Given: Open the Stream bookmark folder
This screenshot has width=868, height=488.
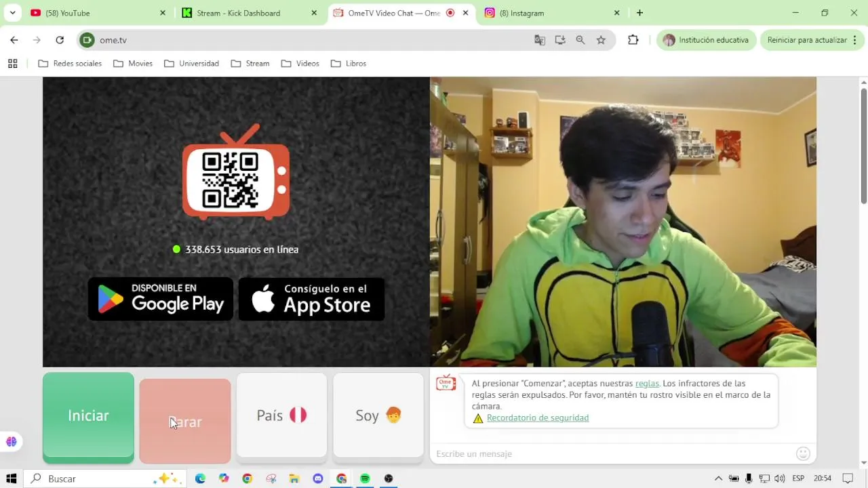Looking at the screenshot, I should (250, 64).
